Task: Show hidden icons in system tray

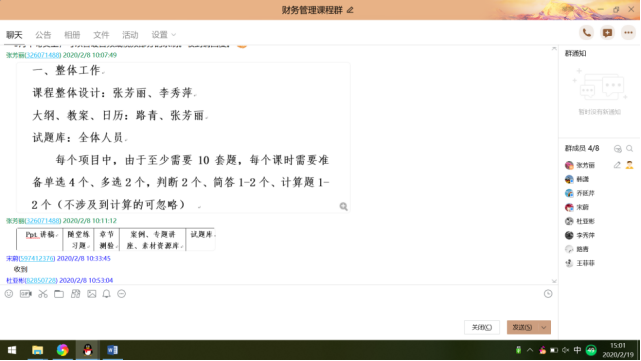Action: [x=530, y=350]
